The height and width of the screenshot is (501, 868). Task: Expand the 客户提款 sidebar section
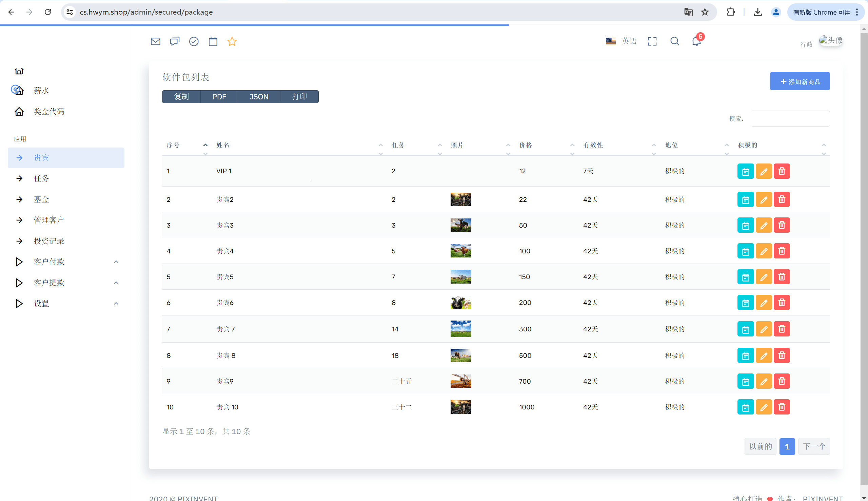[49, 283]
